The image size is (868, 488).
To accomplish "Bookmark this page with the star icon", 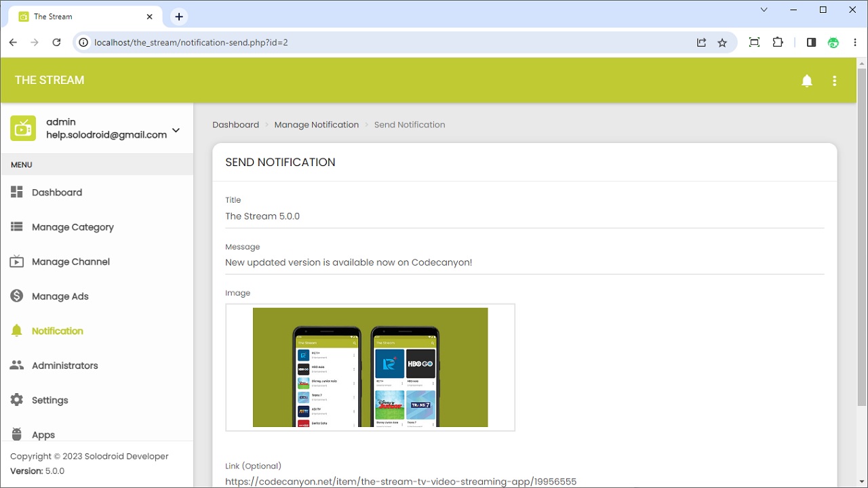I will pyautogui.click(x=722, y=42).
